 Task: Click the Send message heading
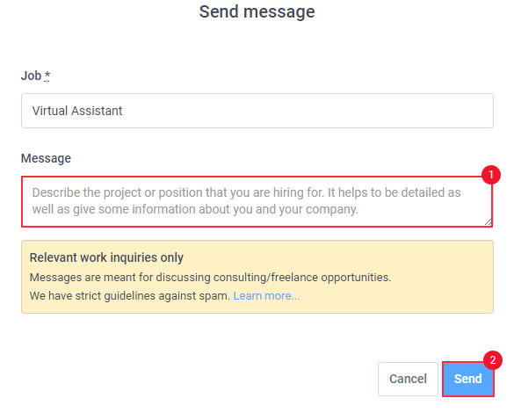coord(257,11)
